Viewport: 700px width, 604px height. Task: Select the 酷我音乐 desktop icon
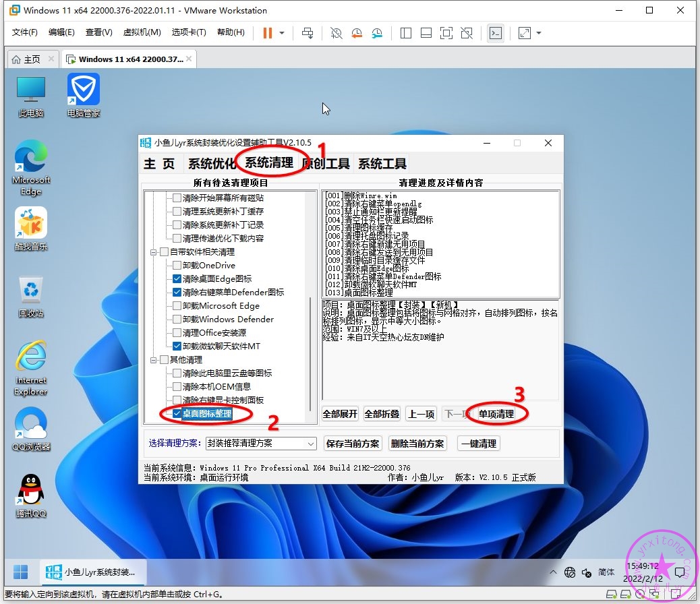31,229
